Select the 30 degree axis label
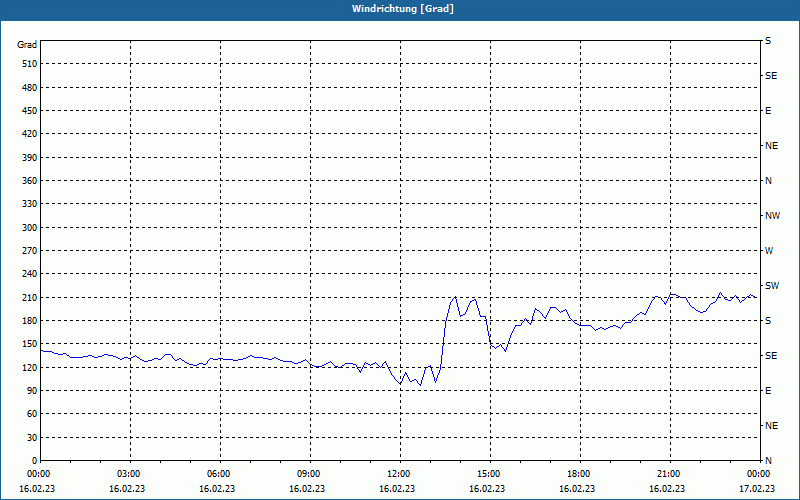 coord(32,437)
